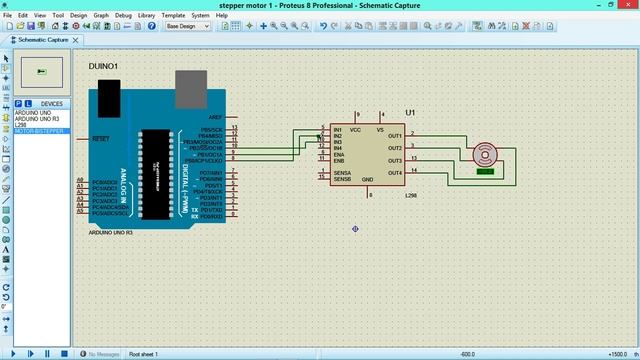This screenshot has width=640, height=360.
Task: Cut selection with the scissors icon
Action: (348, 26)
